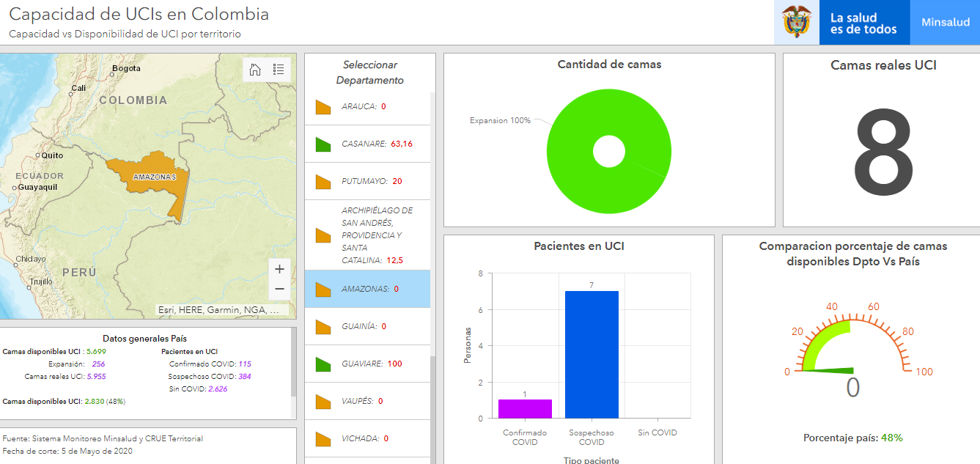Zoom out on the map
Image resolution: width=980 pixels, height=464 pixels.
[x=279, y=289]
